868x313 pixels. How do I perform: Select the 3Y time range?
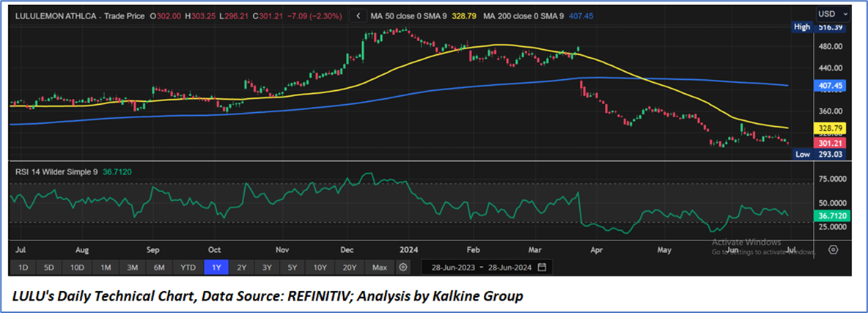coord(267,268)
